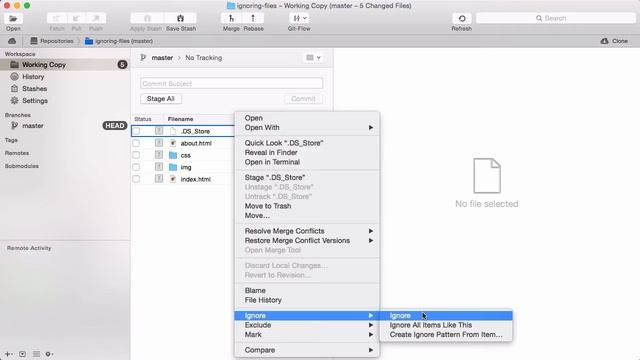Screen dimensions: 640x360
Task: Expand the Exclude submenu
Action: coord(307,325)
